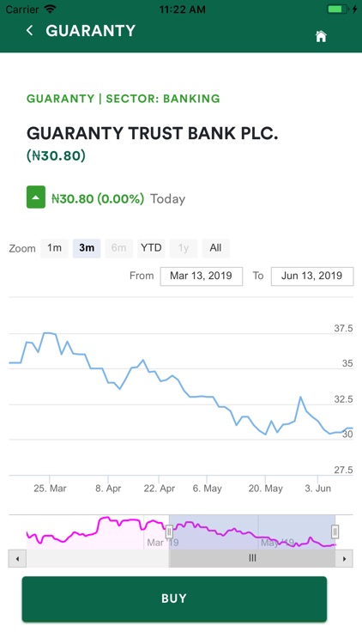Select the 6m zoom range
The image size is (362, 644).
pos(118,248)
